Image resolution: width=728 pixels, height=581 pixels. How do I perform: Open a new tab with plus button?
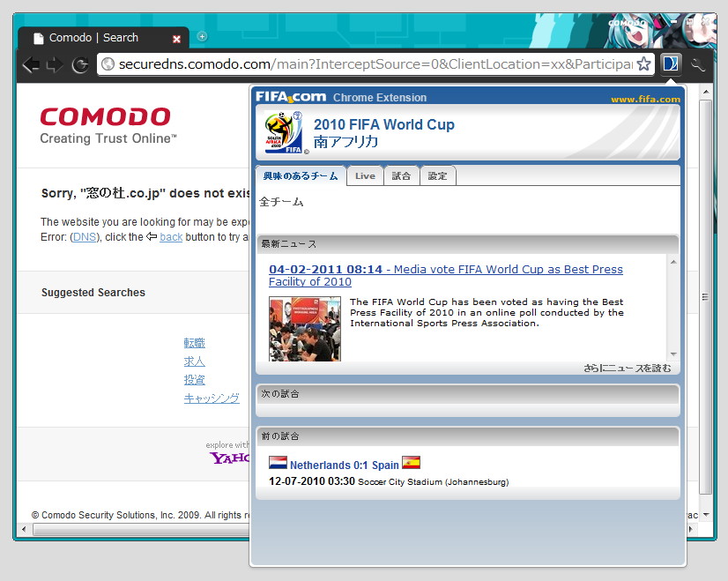202,36
